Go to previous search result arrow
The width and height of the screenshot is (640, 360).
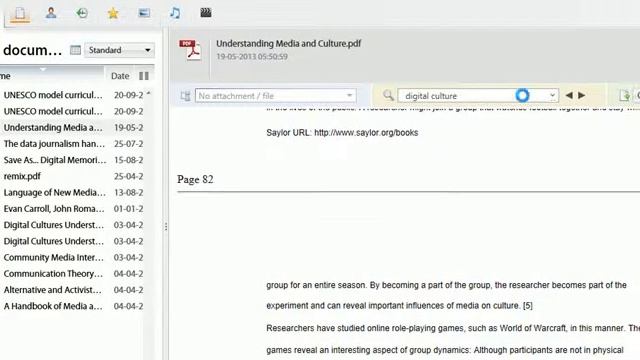569,96
